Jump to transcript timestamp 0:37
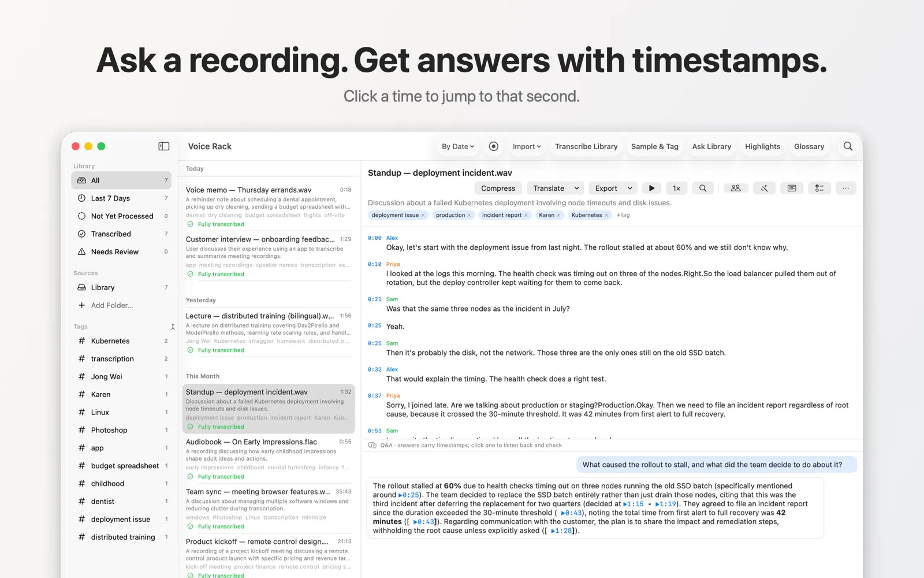Image resolution: width=924 pixels, height=578 pixels. click(375, 396)
